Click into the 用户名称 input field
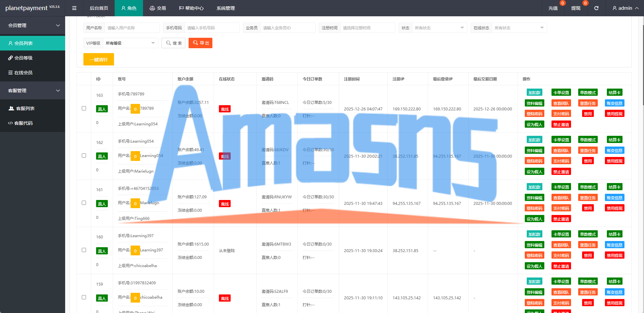The height and width of the screenshot is (313, 644). pyautogui.click(x=132, y=28)
